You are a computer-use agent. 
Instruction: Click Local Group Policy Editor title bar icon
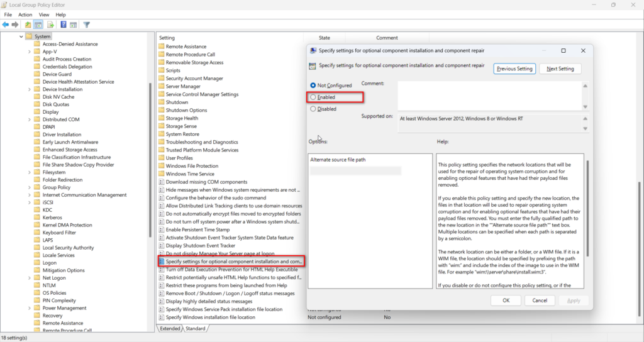4,5
